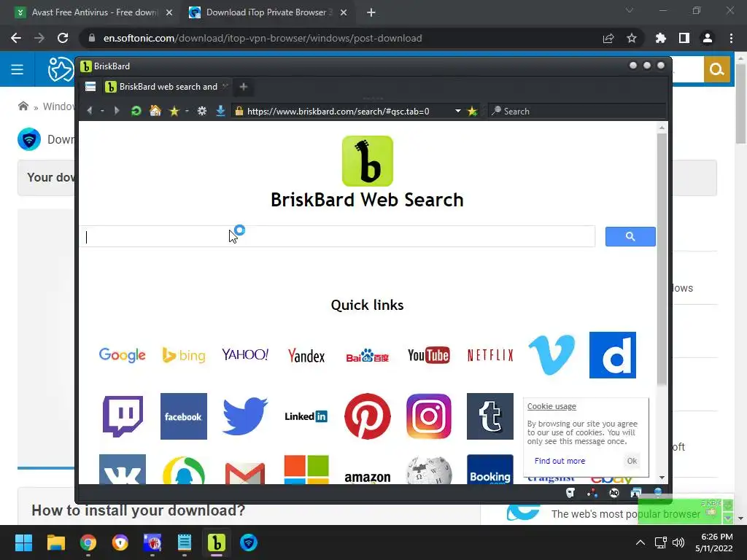Image resolution: width=747 pixels, height=560 pixels.
Task: Open the Baidu quick link
Action: pos(368,356)
